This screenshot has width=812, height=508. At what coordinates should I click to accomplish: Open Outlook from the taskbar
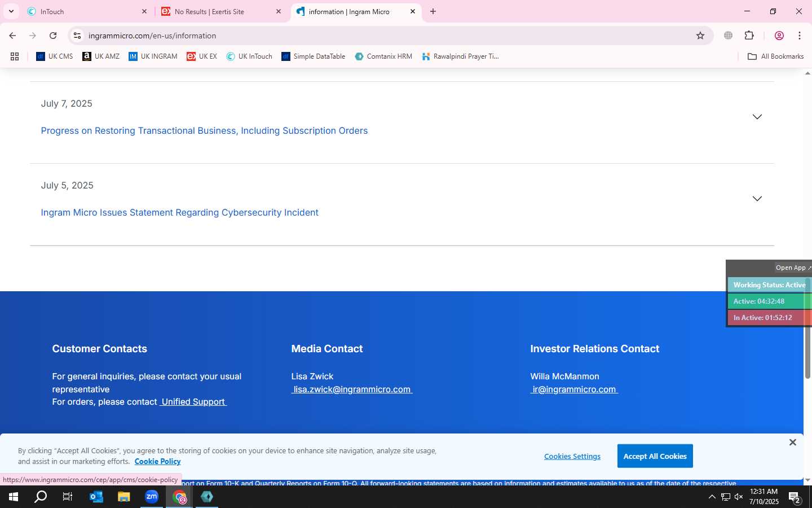[x=96, y=497]
